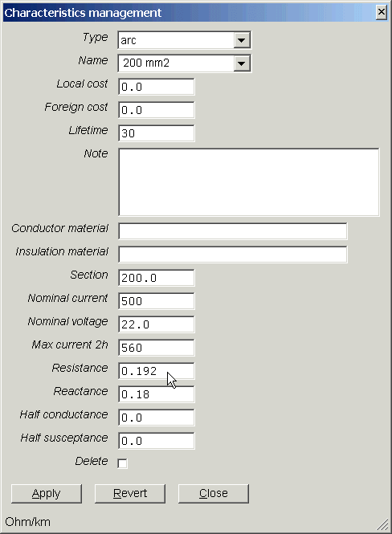Click the window resize grip corner
392x534 pixels.
tap(383, 525)
